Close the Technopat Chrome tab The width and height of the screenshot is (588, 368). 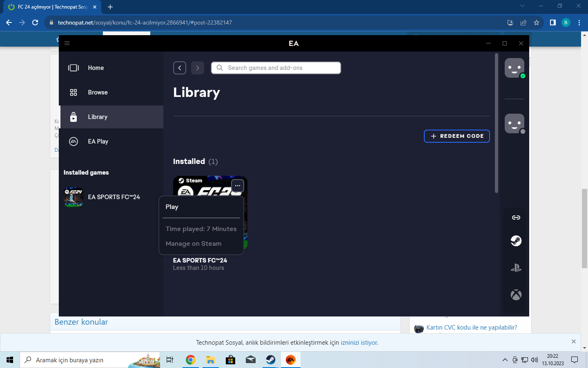point(95,7)
